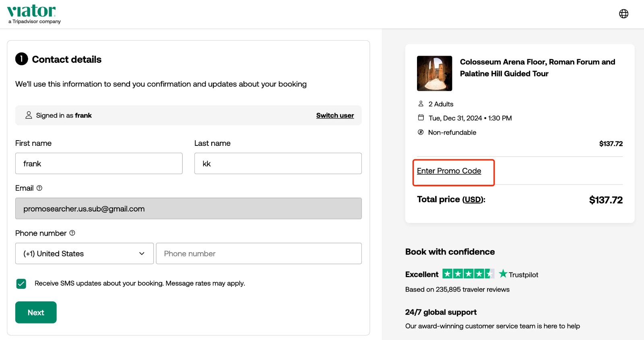Open the Enter Promo Code section
Image resolution: width=644 pixels, height=340 pixels.
click(449, 171)
